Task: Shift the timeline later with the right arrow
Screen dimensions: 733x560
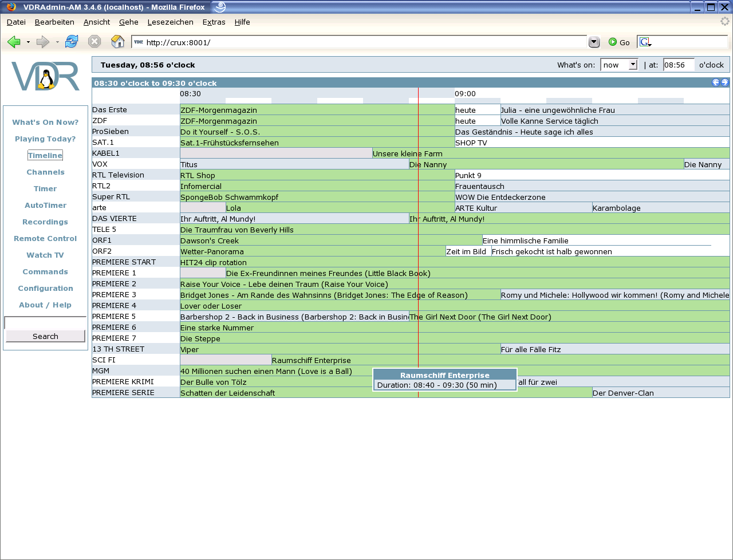Action: (x=724, y=82)
